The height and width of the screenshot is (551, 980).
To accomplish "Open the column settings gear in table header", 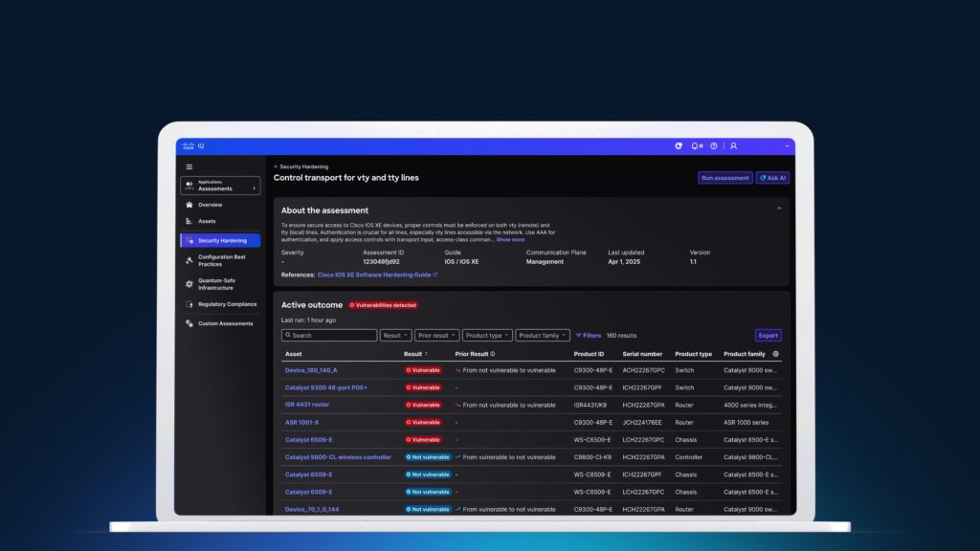I will 775,354.
